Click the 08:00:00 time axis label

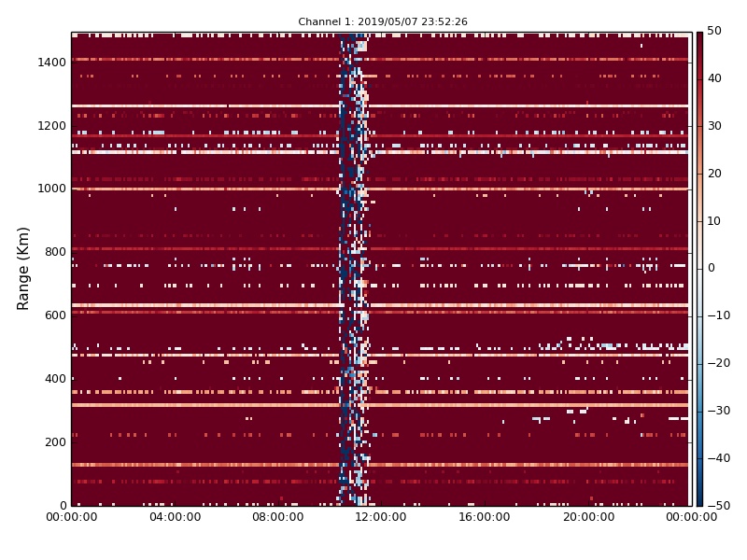277,517
